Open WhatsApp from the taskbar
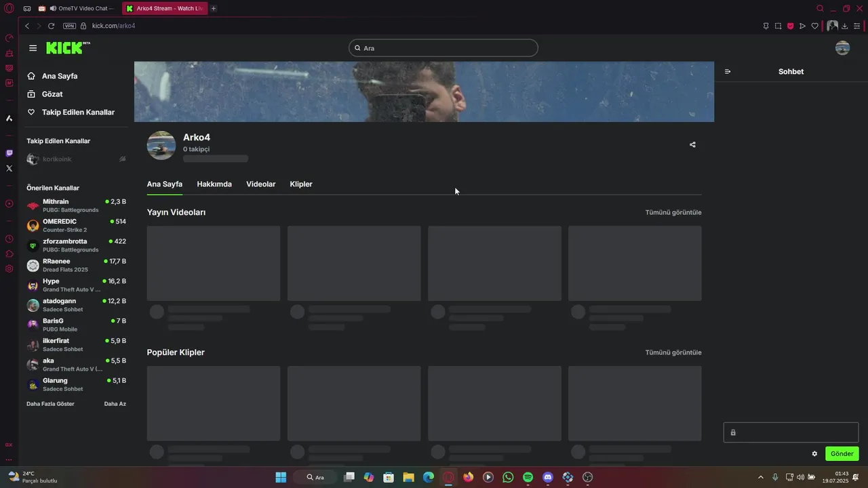This screenshot has width=868, height=488. pyautogui.click(x=508, y=477)
